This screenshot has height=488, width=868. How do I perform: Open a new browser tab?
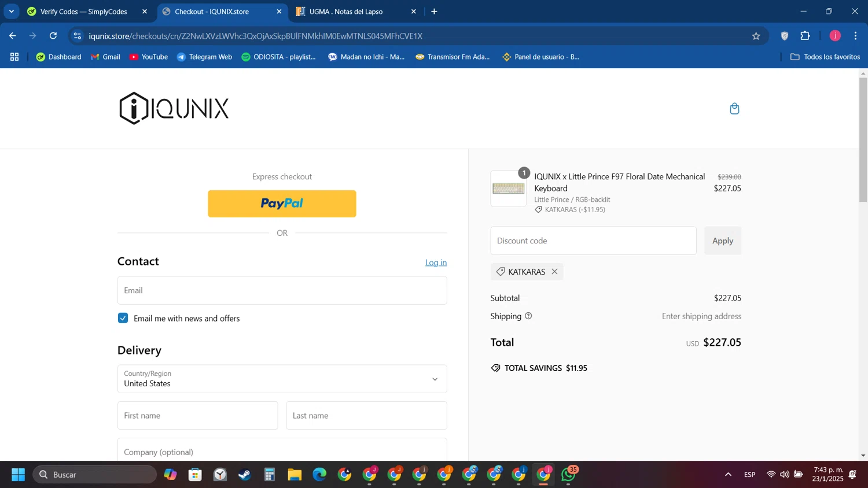pos(435,12)
